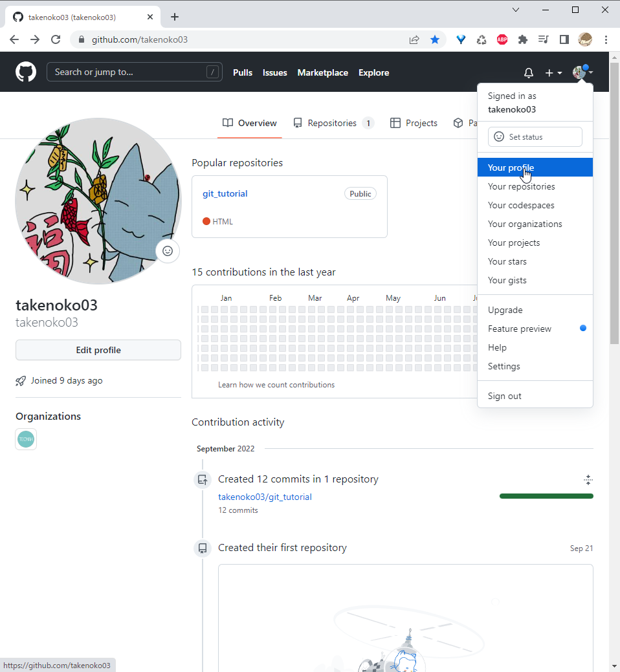This screenshot has height=672, width=620.
Task: Toggle the Chrome side panel icon
Action: click(x=564, y=40)
